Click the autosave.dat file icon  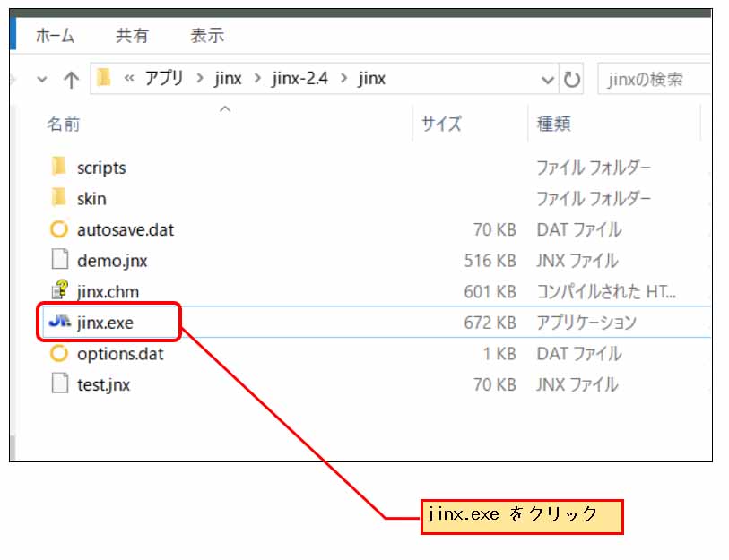59,229
